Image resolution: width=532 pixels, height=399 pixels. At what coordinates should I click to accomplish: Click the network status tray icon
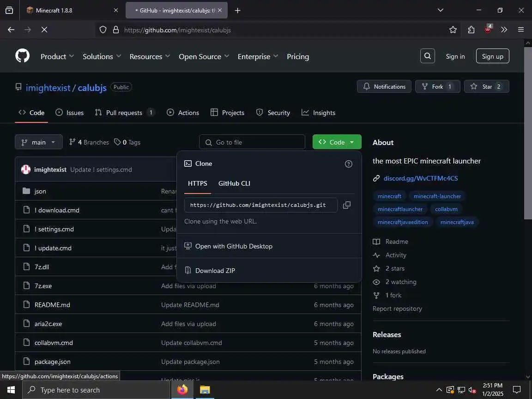coord(461,390)
